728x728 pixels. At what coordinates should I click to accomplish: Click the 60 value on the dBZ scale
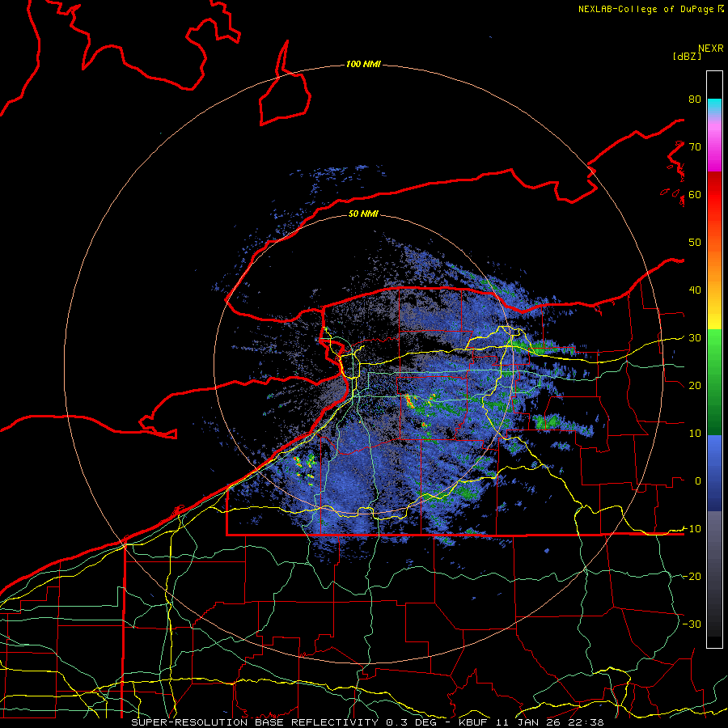[695, 194]
